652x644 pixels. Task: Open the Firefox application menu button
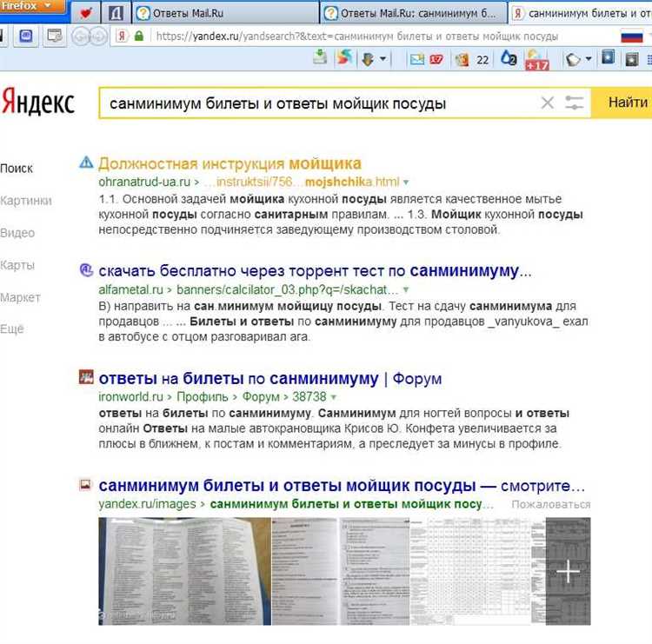(x=31, y=6)
